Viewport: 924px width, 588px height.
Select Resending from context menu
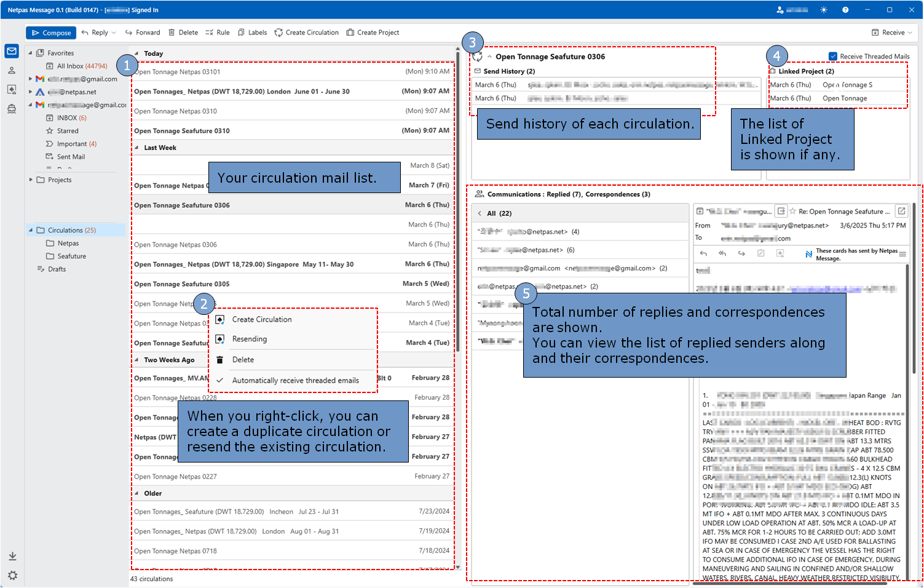click(249, 339)
